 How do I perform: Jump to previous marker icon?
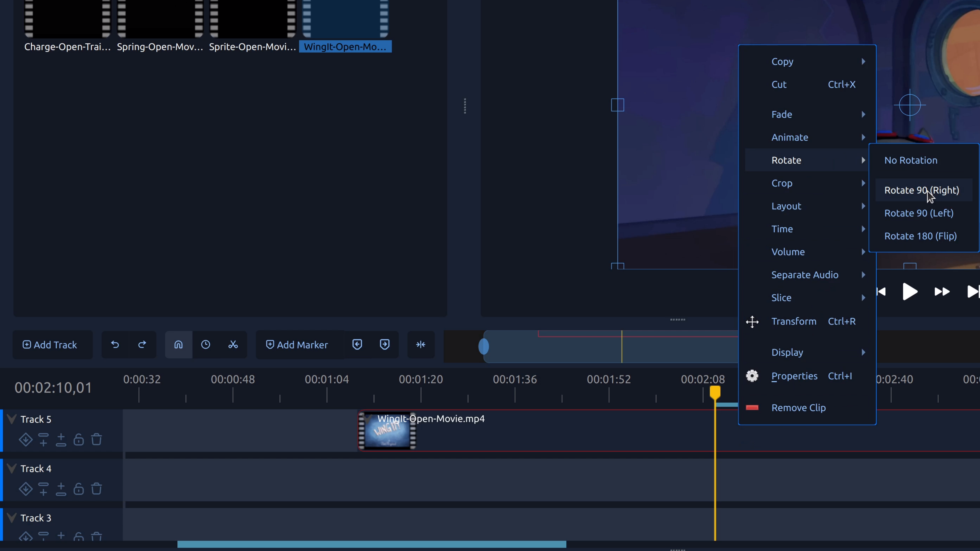pyautogui.click(x=357, y=345)
